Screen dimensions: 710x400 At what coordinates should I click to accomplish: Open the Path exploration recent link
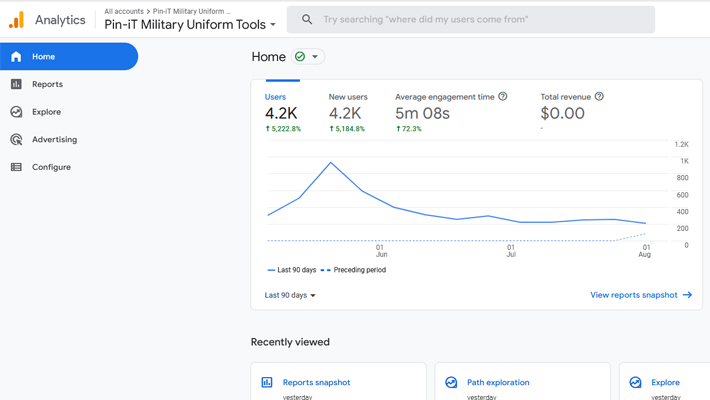tap(498, 382)
